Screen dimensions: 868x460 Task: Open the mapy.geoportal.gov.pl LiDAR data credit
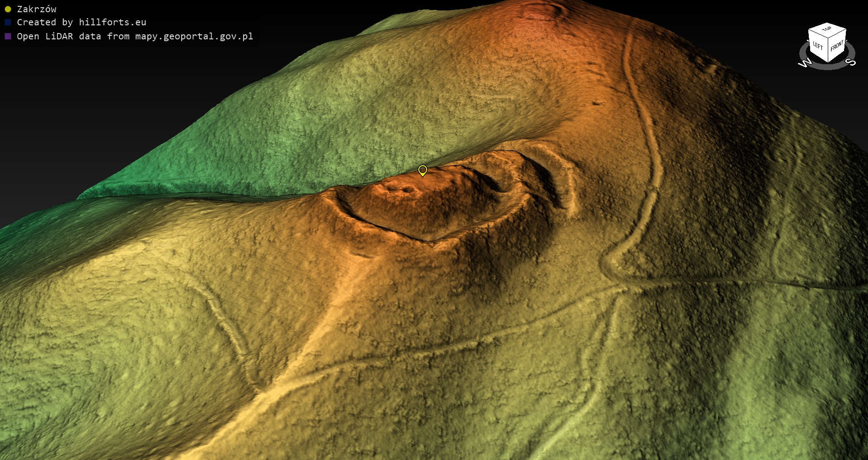coord(135,36)
